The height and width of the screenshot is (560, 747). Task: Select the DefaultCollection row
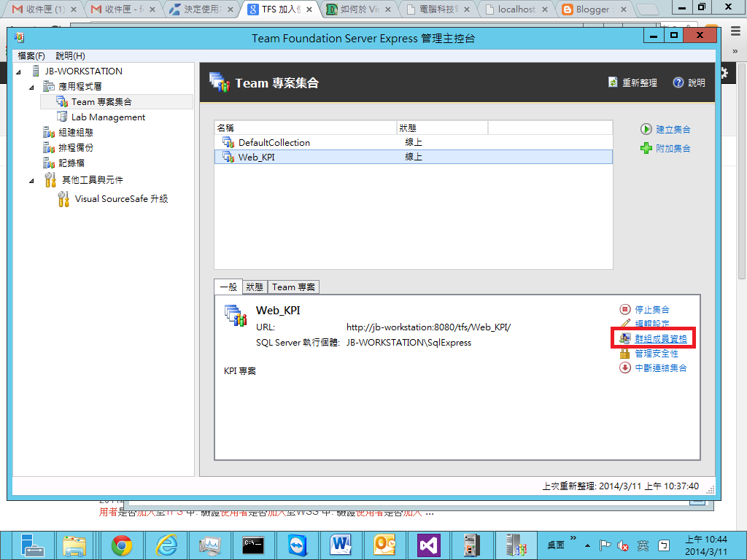(x=413, y=142)
